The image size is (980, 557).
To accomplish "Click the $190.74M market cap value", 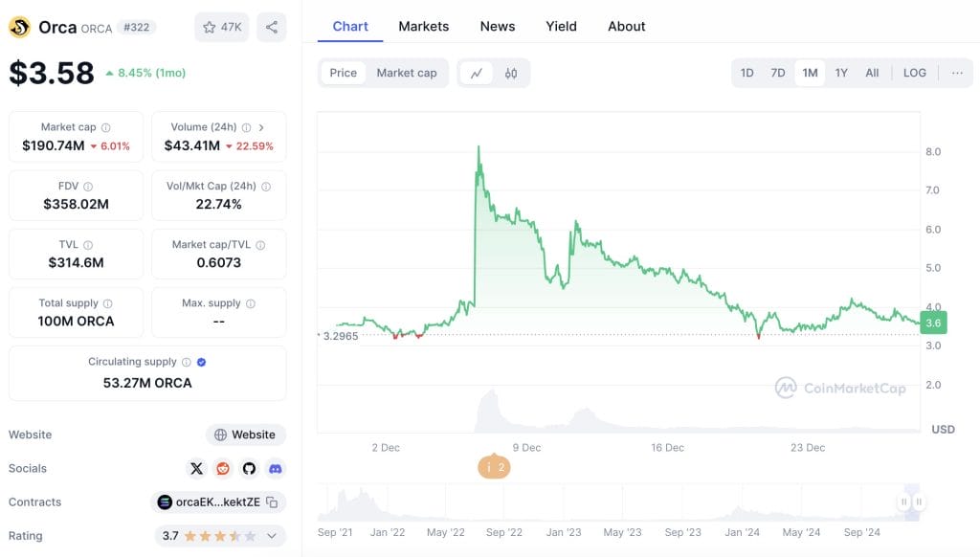I will click(x=54, y=145).
